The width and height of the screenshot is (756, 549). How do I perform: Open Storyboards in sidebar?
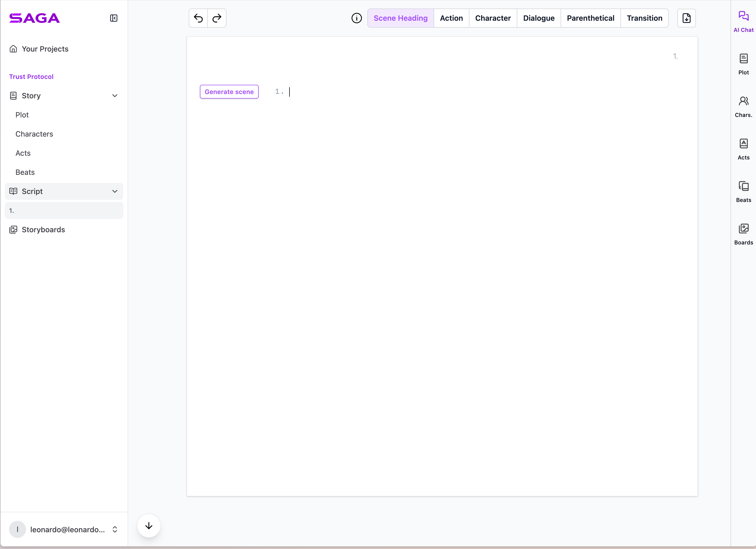pyautogui.click(x=43, y=230)
